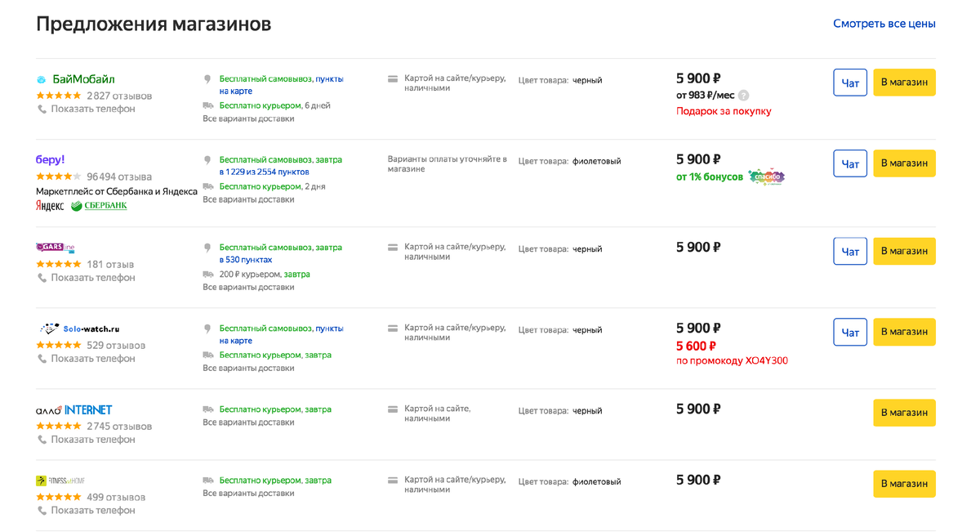Open chat with GARSline shop
This screenshot has height=532, width=980.
click(850, 251)
